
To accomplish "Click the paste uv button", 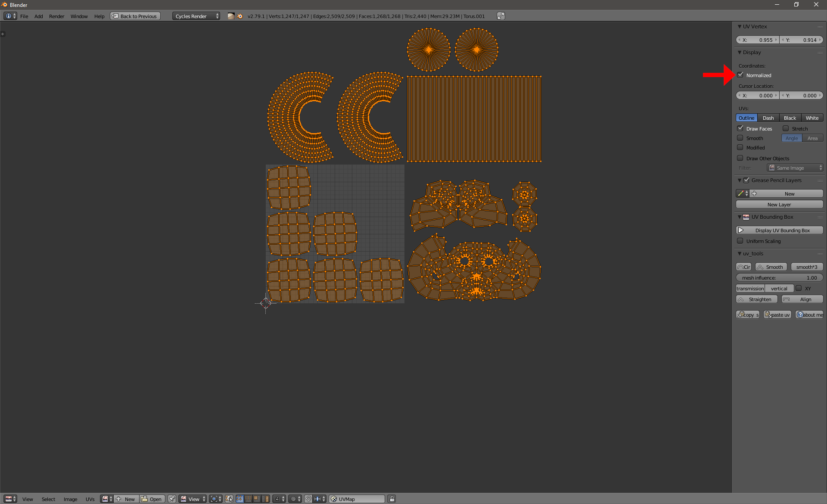I will tap(777, 315).
